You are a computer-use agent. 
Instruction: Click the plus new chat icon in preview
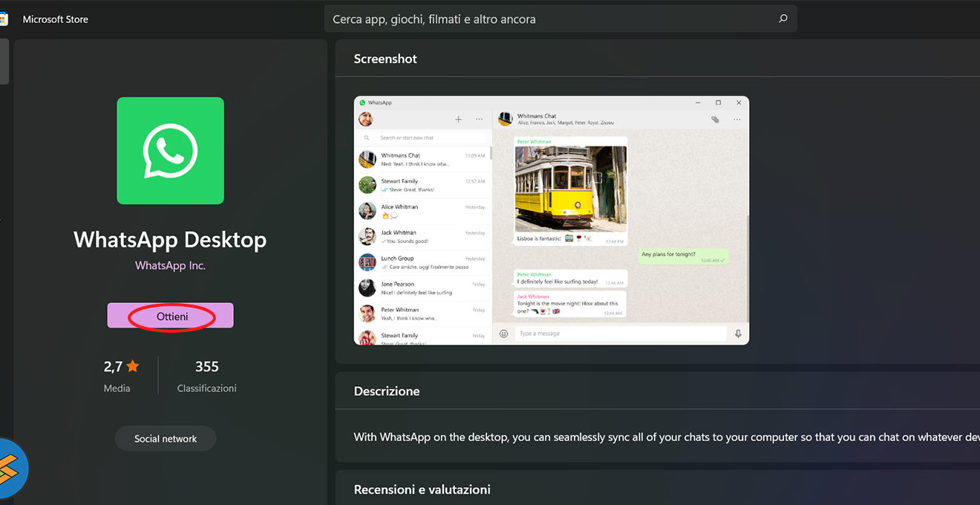coord(458,120)
